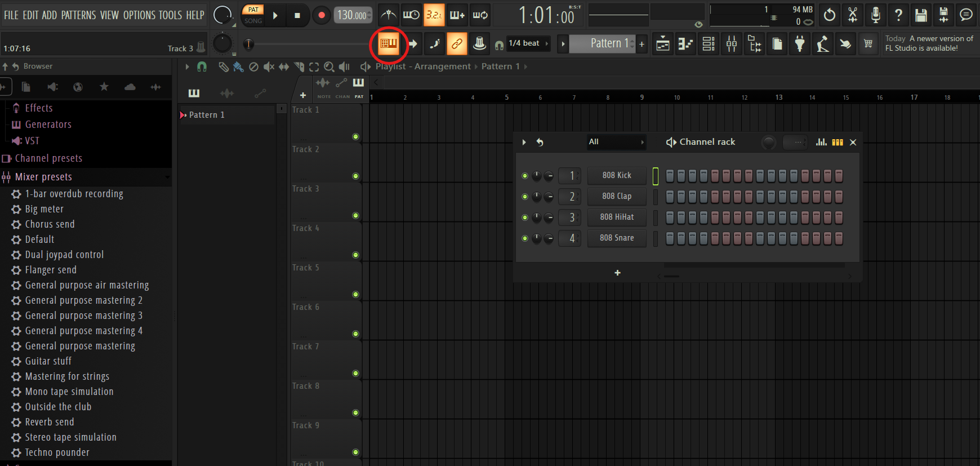Switch to SONG mode

[x=253, y=21]
